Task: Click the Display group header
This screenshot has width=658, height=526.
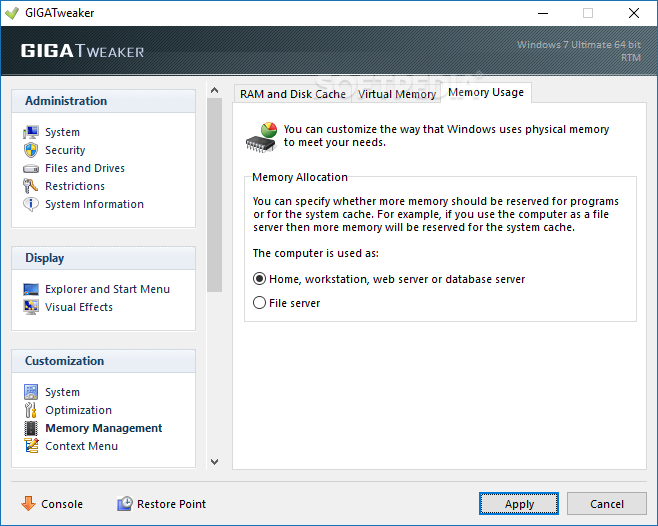Action: click(103, 258)
